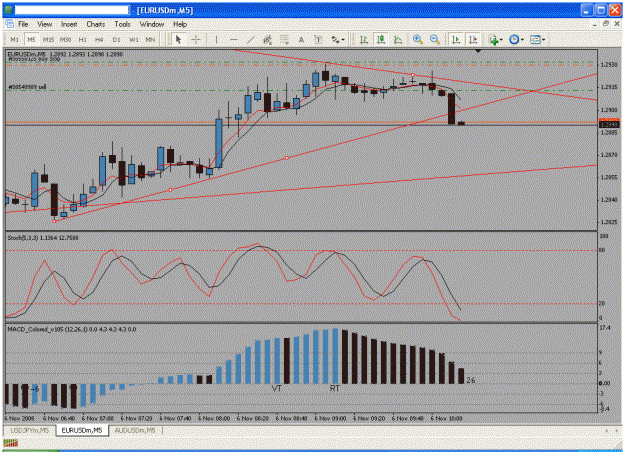Switch to D1 daily timeframe
625x452 pixels.
[x=116, y=39]
